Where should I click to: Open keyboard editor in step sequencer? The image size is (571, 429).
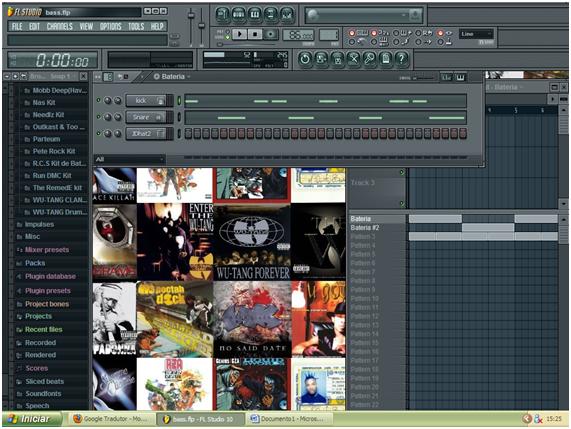click(460, 77)
